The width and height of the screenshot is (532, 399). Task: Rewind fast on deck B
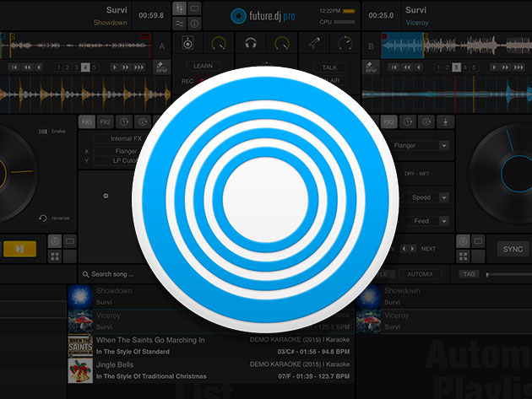(407, 67)
